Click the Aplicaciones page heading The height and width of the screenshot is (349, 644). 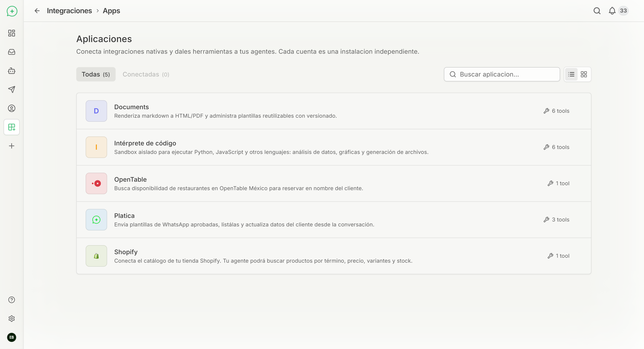tap(104, 39)
